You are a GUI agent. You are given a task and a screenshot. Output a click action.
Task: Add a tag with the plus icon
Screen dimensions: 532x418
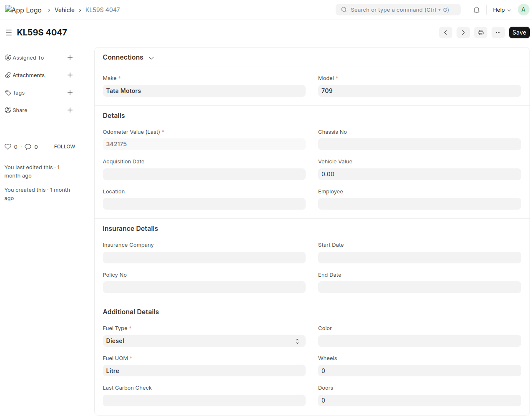coord(70,93)
